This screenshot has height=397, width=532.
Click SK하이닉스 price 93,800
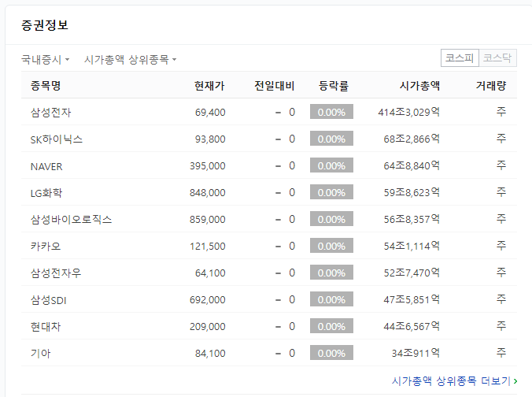[x=210, y=139]
